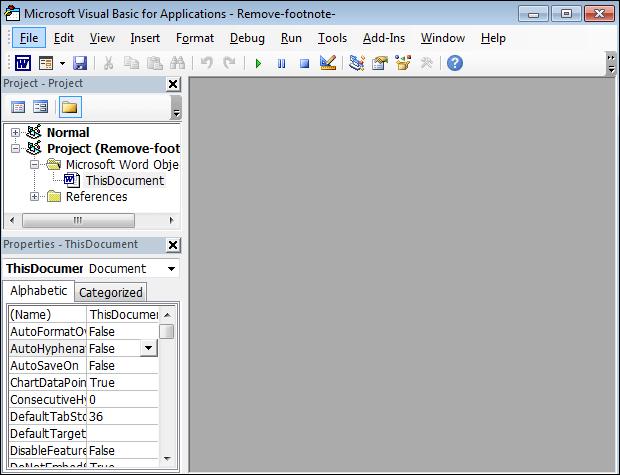Switch to the Categorized tab
The height and width of the screenshot is (475, 620).
tap(111, 293)
